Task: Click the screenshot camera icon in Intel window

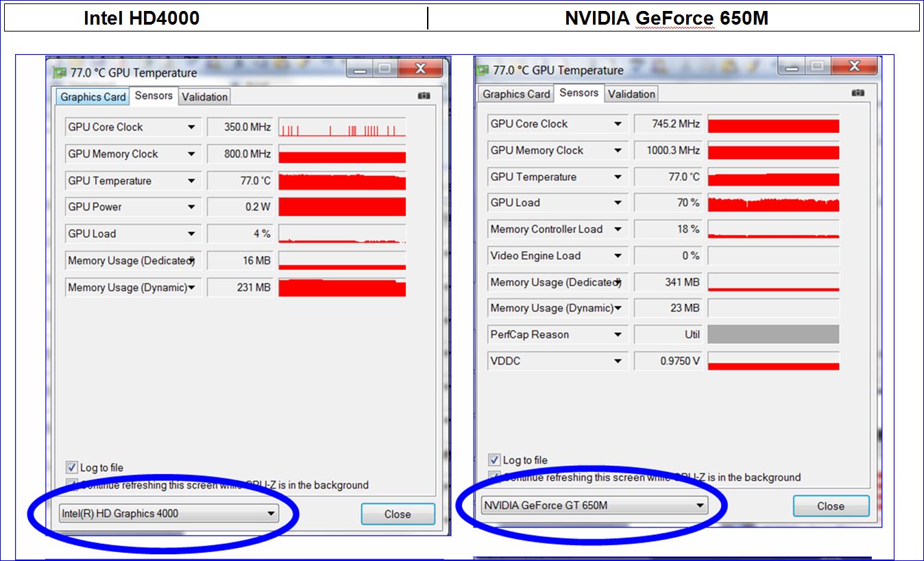Action: [424, 96]
